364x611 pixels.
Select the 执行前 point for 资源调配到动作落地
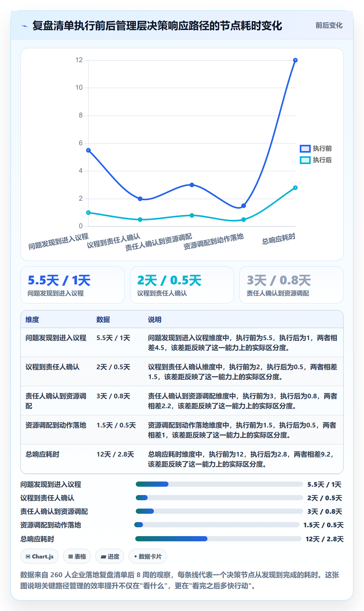244,206
